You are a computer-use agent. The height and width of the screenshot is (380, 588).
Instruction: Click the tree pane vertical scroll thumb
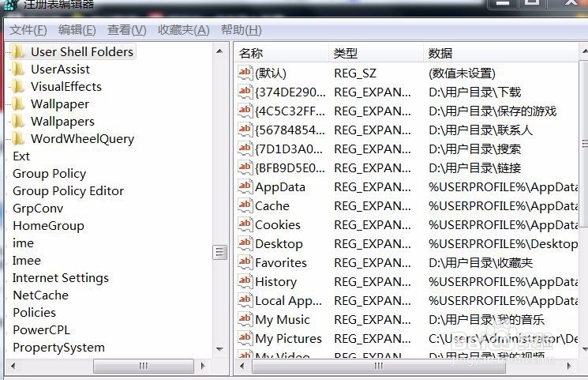(219, 252)
